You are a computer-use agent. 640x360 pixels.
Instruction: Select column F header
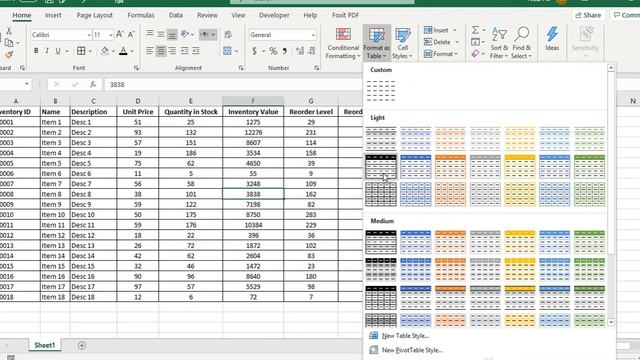point(253,101)
